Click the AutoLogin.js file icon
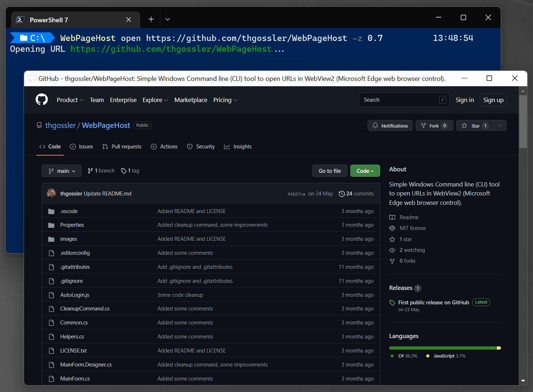The width and height of the screenshot is (533, 392). [x=51, y=295]
